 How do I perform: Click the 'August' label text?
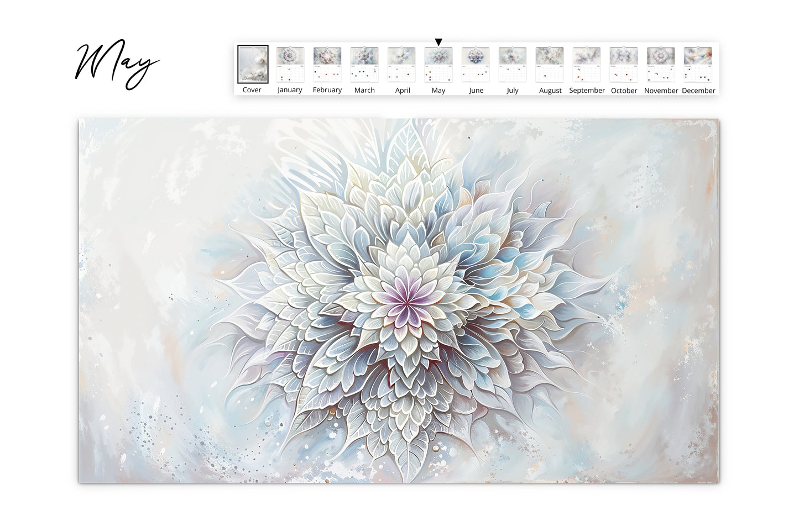[x=550, y=91]
